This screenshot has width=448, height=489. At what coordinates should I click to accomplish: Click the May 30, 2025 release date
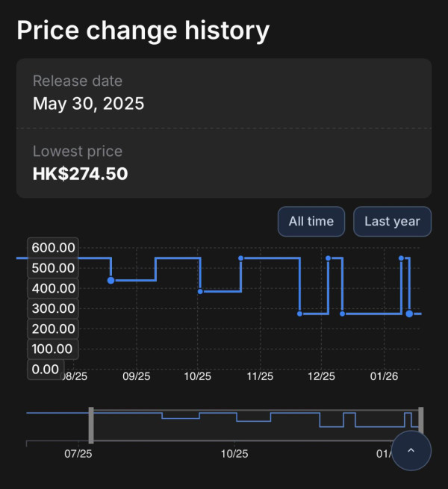click(88, 104)
